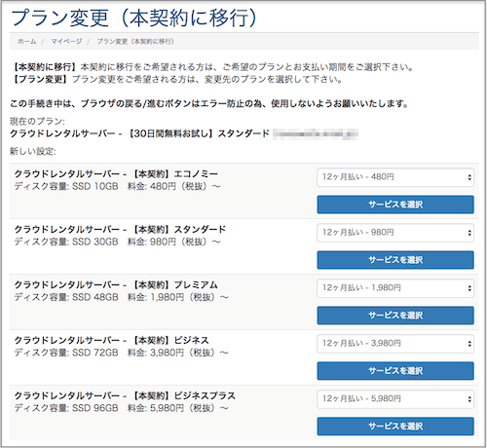Click the page heading プラン変更（本契約に移行）
The image size is (487, 448).
(134, 18)
